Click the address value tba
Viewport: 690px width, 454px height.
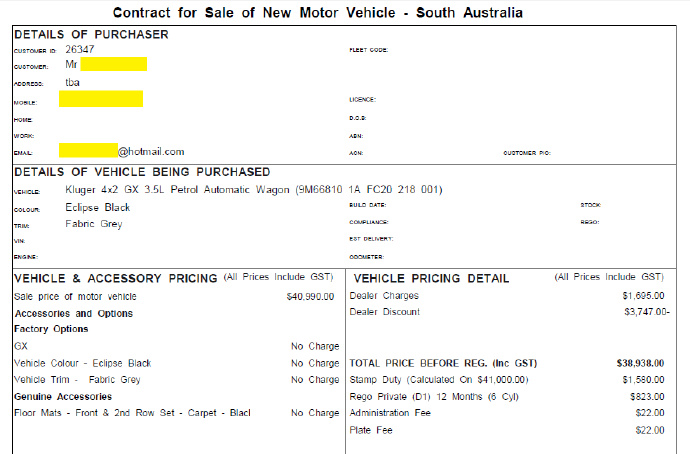point(72,83)
